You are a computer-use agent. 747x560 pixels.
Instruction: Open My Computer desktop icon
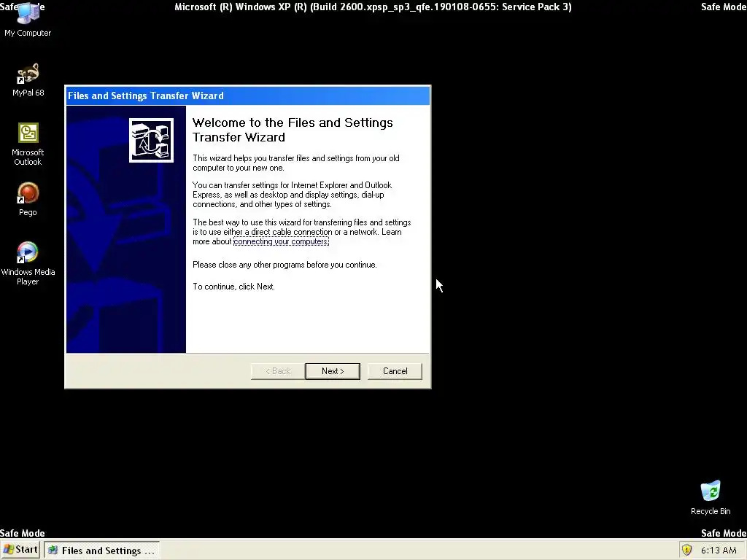28,18
